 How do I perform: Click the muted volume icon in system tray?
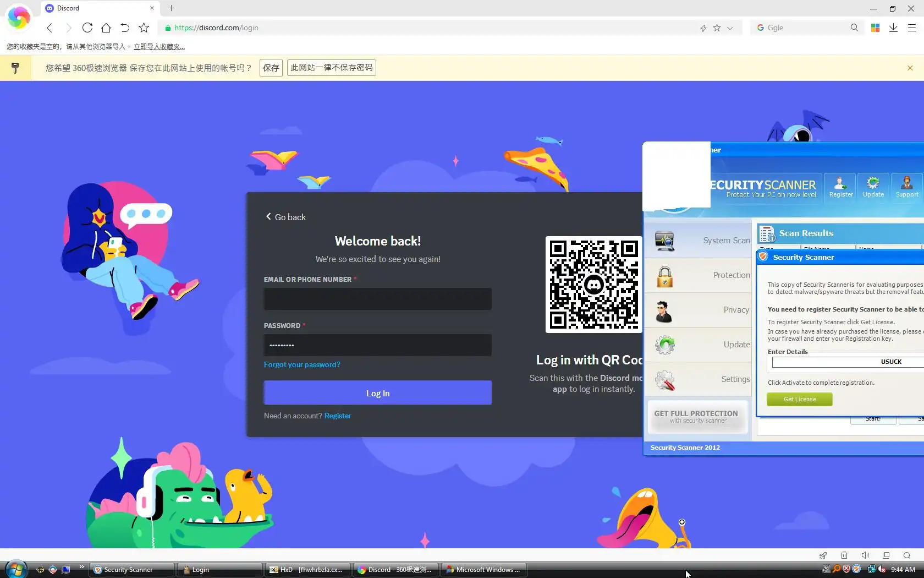[x=882, y=569]
